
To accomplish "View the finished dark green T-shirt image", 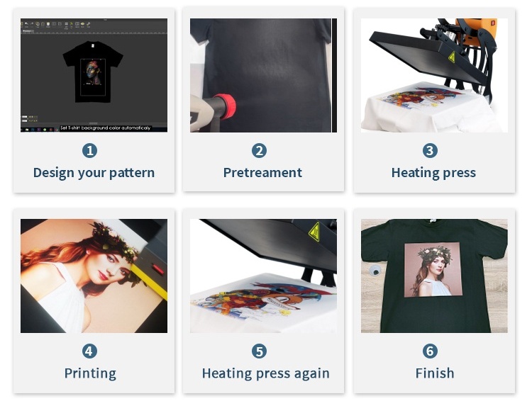I will 434,276.
